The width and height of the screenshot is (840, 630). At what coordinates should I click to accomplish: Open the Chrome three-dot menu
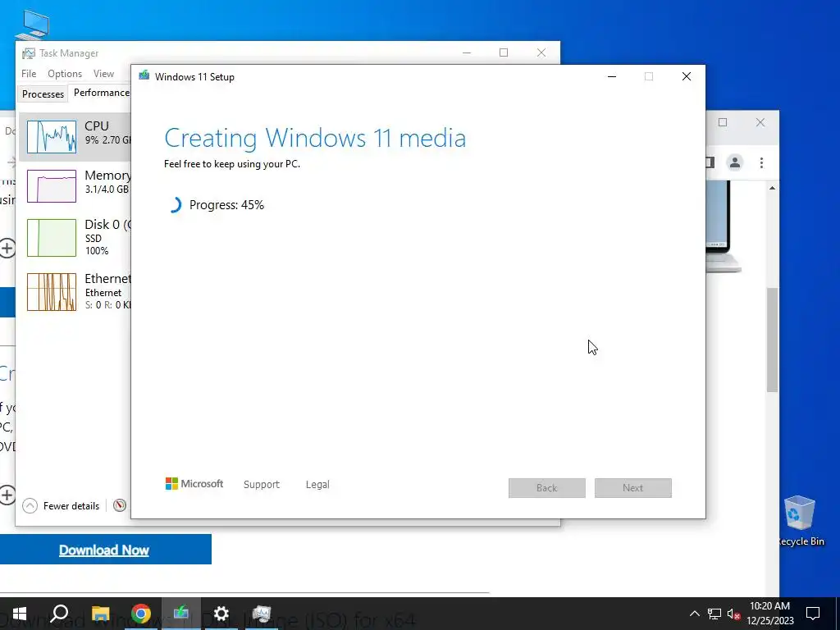click(x=761, y=162)
